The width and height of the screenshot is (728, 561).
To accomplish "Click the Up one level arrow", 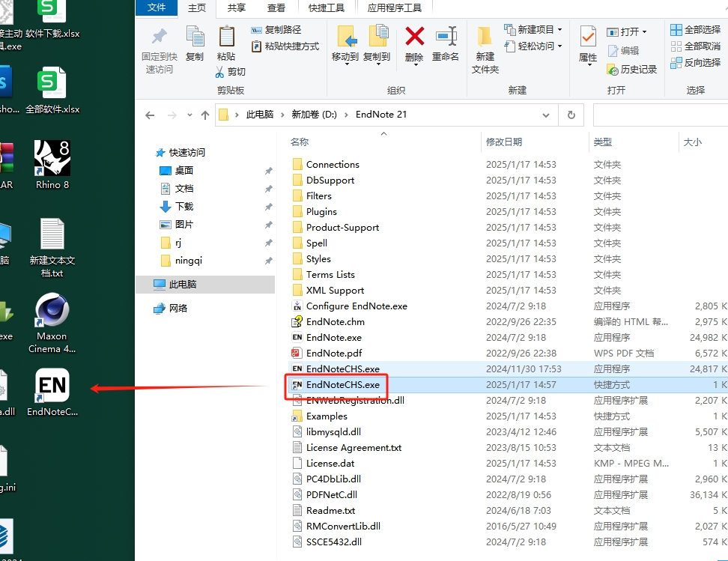I will coord(204,115).
